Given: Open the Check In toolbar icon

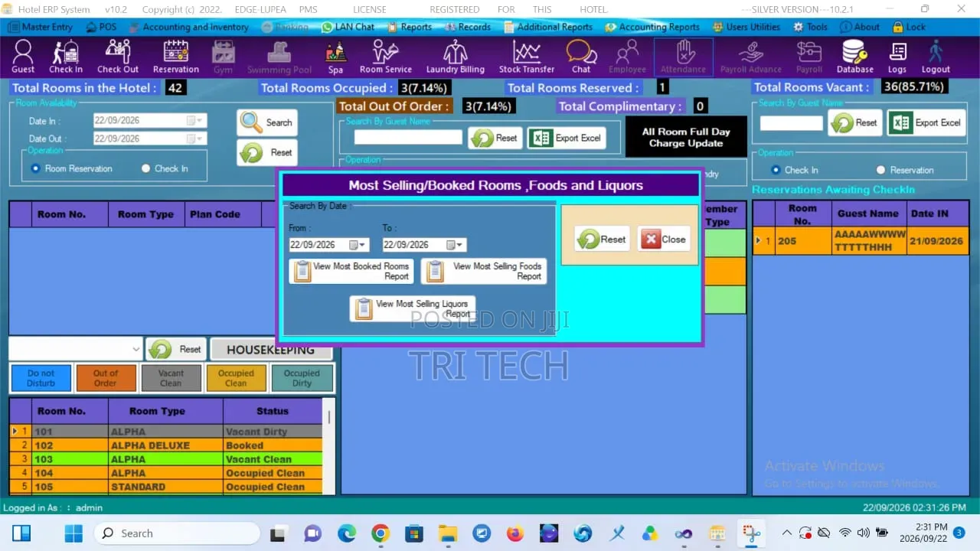Looking at the screenshot, I should tap(66, 57).
